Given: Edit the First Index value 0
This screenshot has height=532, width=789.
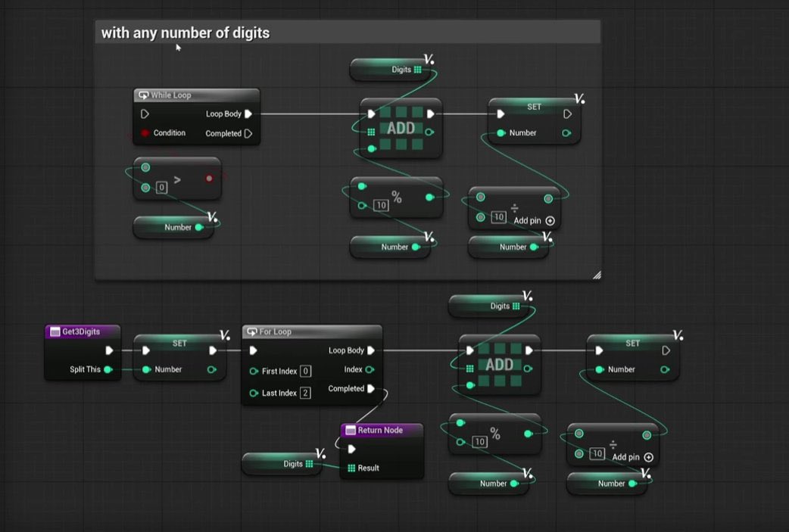Looking at the screenshot, I should coord(305,371).
